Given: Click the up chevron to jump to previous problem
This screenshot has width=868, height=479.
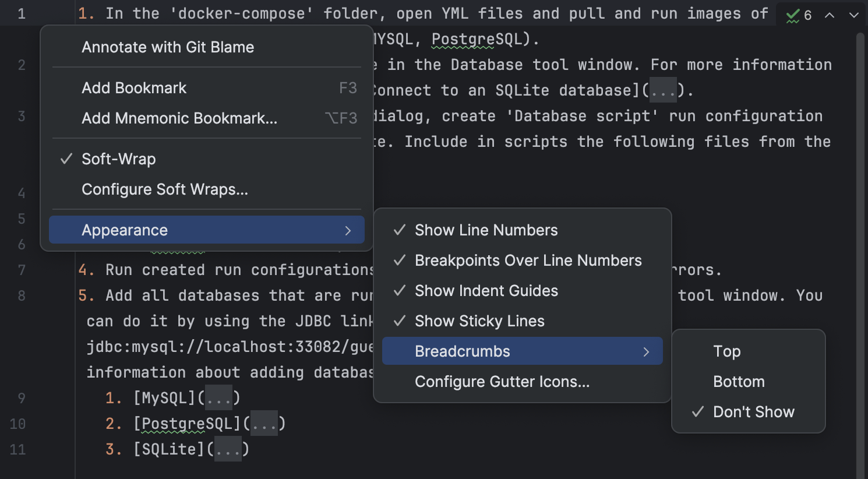Looking at the screenshot, I should point(830,15).
